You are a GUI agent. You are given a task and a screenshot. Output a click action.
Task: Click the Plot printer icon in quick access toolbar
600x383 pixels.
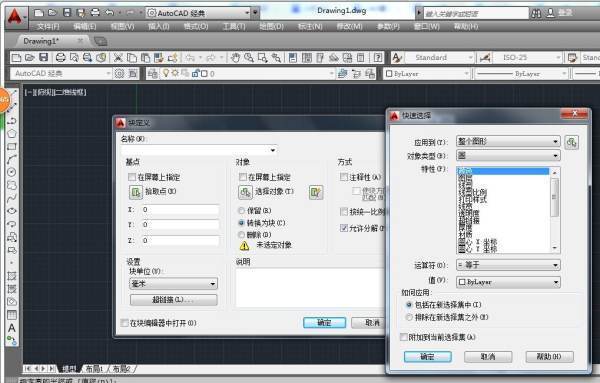tap(95, 13)
